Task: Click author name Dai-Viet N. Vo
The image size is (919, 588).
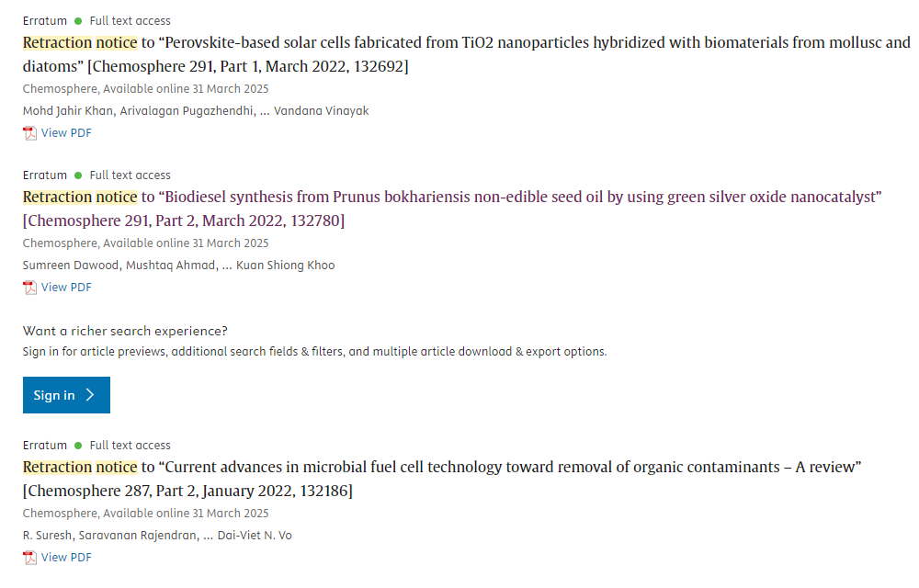Action: (255, 536)
